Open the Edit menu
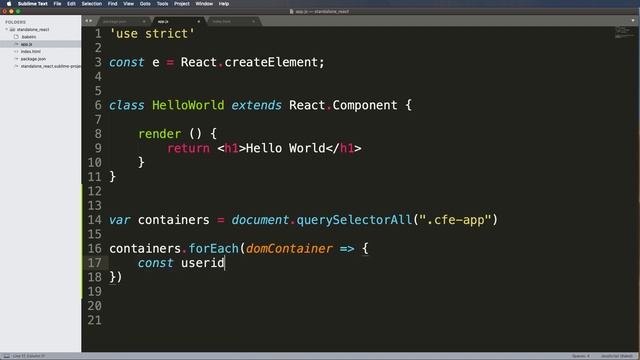The width and height of the screenshot is (640, 360). [x=71, y=4]
